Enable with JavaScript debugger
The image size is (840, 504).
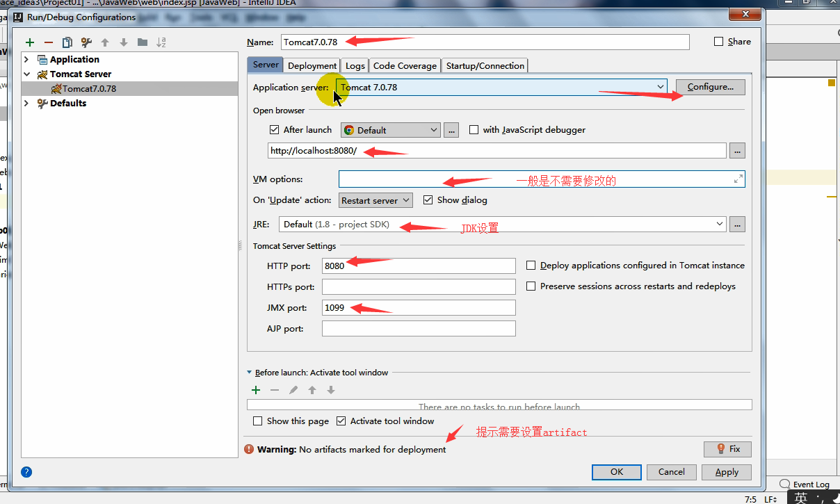tap(474, 130)
